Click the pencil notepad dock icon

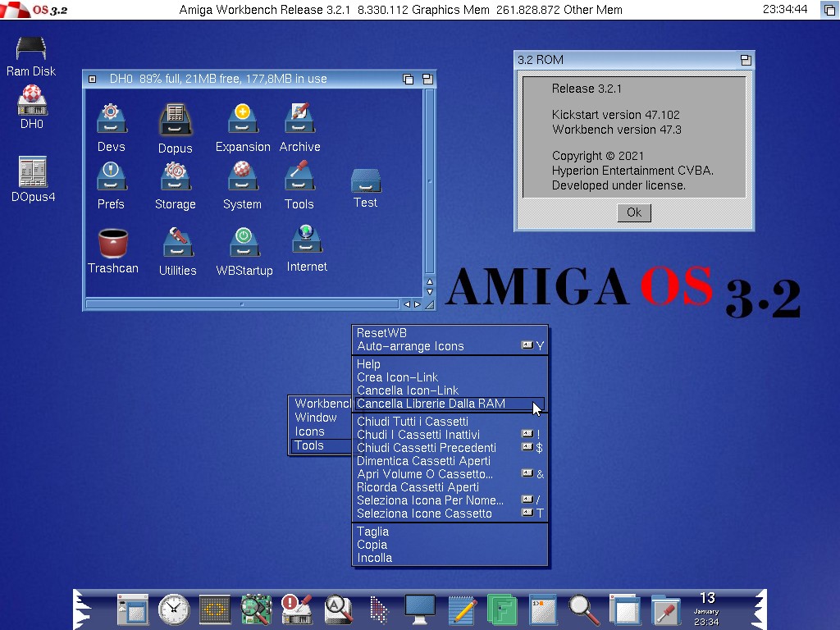tap(462, 609)
